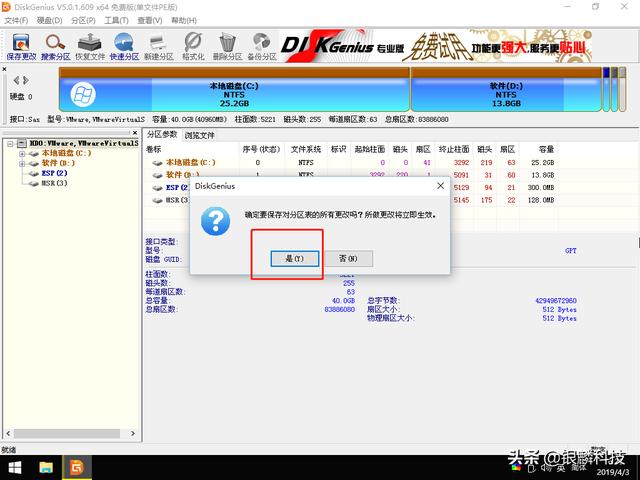
Task: Open the 帮助(H) menu
Action: tap(184, 20)
